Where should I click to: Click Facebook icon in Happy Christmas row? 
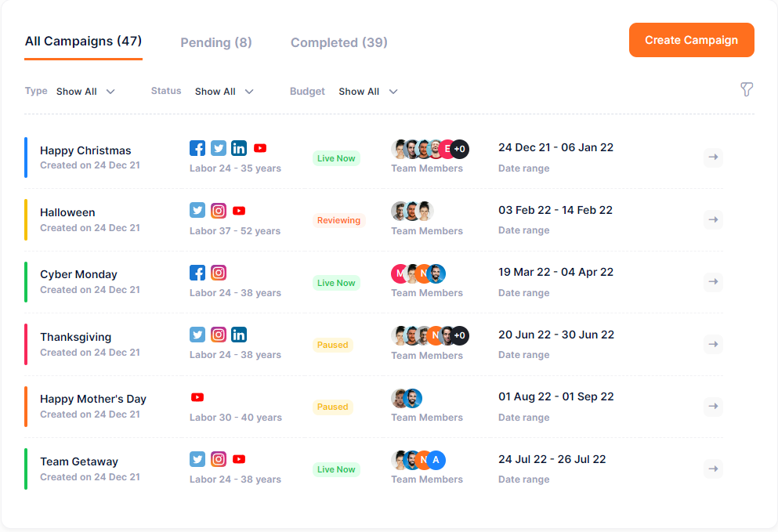(x=197, y=148)
